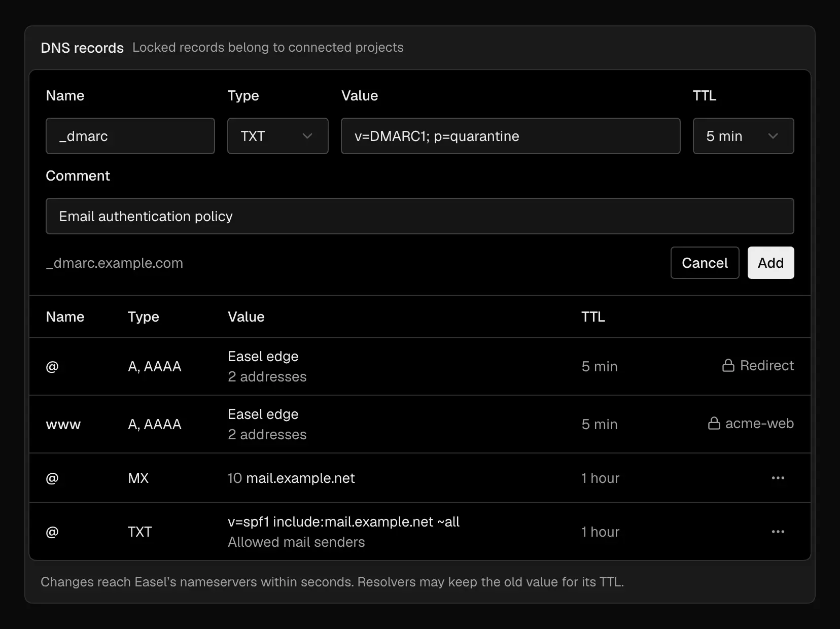Open the actions menu for the spf1 TXT record
The width and height of the screenshot is (840, 629).
(778, 532)
